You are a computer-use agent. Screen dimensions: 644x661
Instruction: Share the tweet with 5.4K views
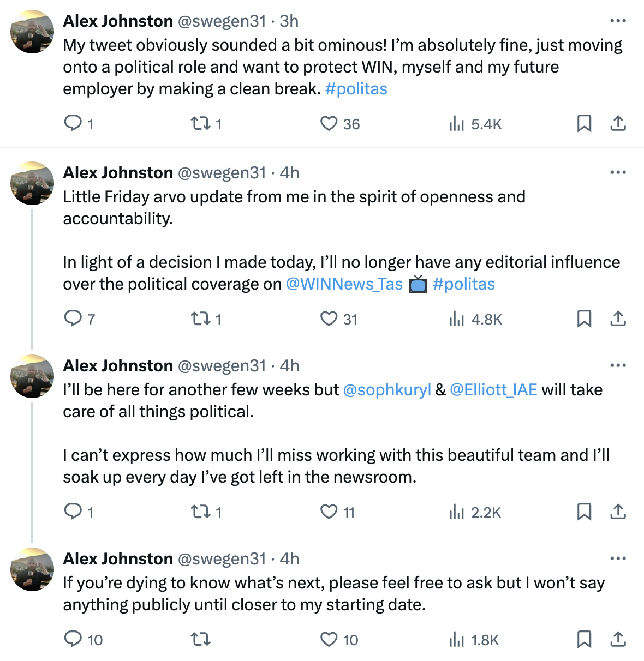click(x=618, y=124)
